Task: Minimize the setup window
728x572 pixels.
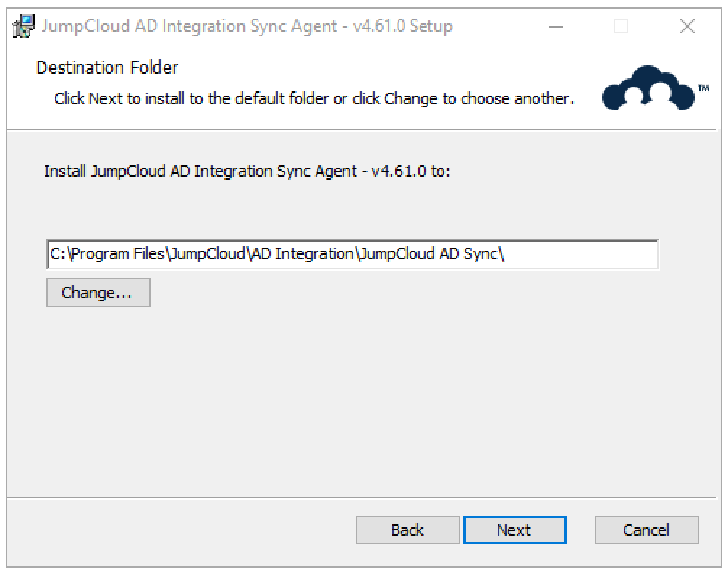Action: point(555,27)
